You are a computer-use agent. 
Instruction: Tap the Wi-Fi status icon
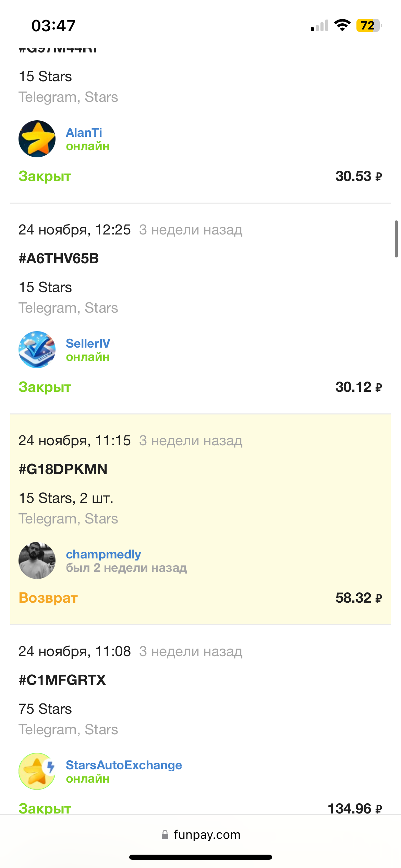(x=342, y=25)
